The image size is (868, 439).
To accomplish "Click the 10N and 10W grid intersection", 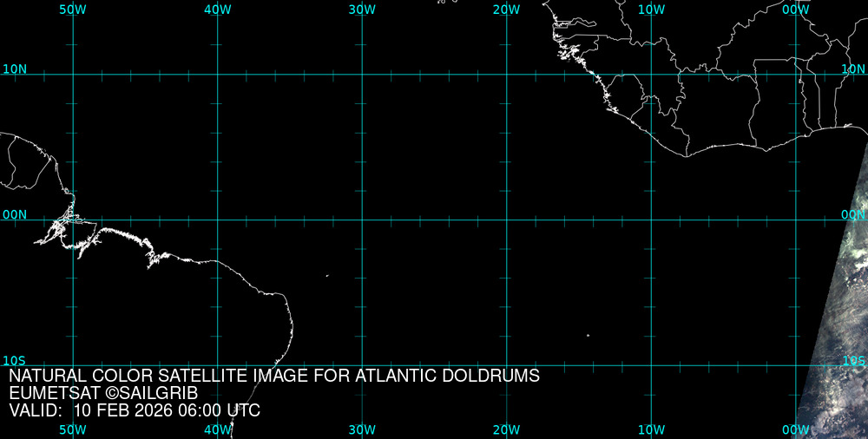I will (x=651, y=75).
